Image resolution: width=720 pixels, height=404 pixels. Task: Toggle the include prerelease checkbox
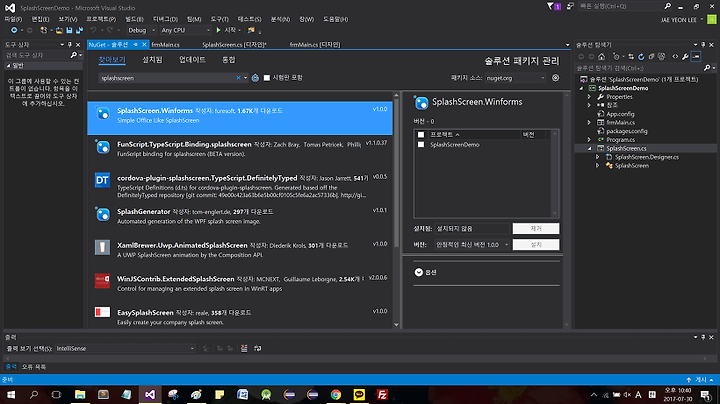pos(267,78)
